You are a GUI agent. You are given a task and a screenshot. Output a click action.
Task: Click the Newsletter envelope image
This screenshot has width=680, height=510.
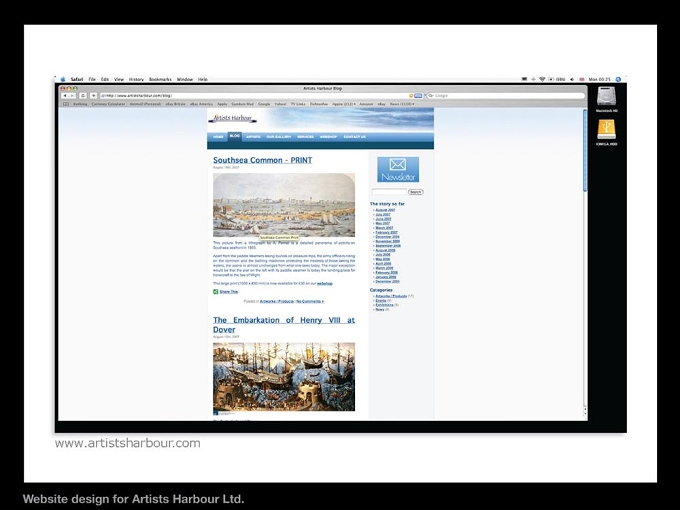click(x=398, y=170)
